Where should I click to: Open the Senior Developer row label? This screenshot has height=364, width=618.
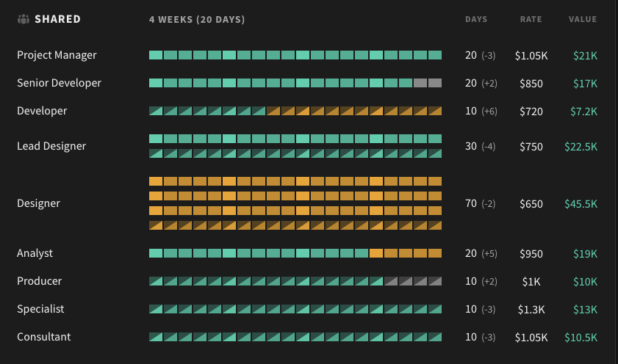pyautogui.click(x=59, y=83)
